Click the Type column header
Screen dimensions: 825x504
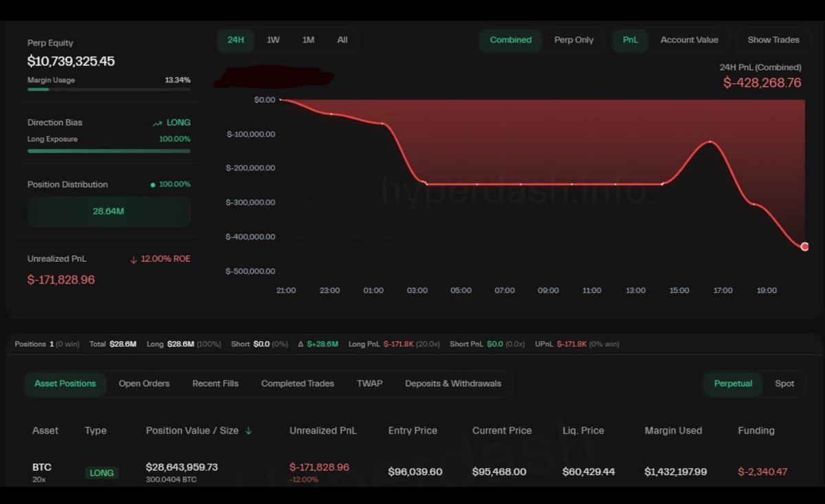[96, 430]
